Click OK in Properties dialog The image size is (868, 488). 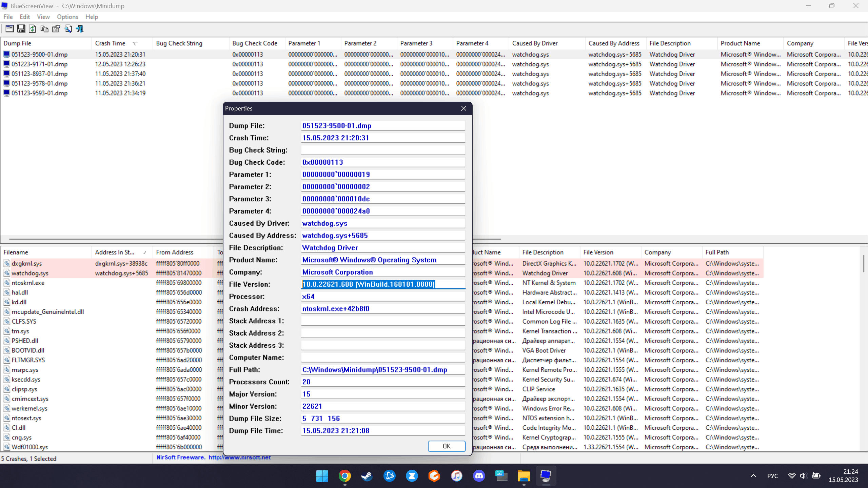click(447, 446)
